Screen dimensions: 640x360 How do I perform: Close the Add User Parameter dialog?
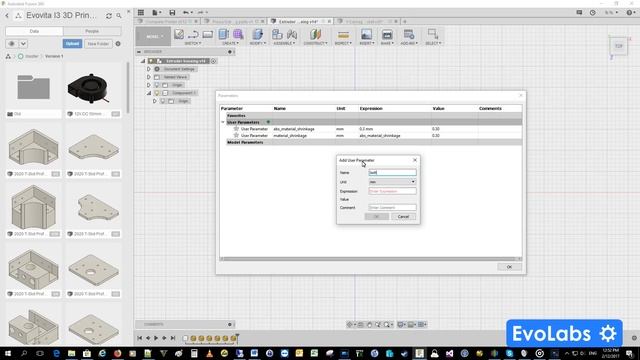point(415,160)
